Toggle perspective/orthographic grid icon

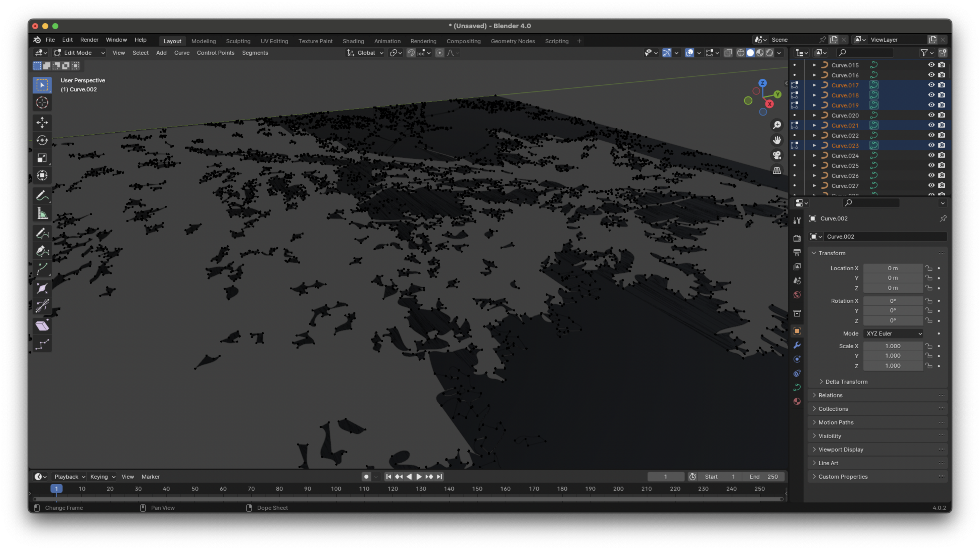(776, 170)
